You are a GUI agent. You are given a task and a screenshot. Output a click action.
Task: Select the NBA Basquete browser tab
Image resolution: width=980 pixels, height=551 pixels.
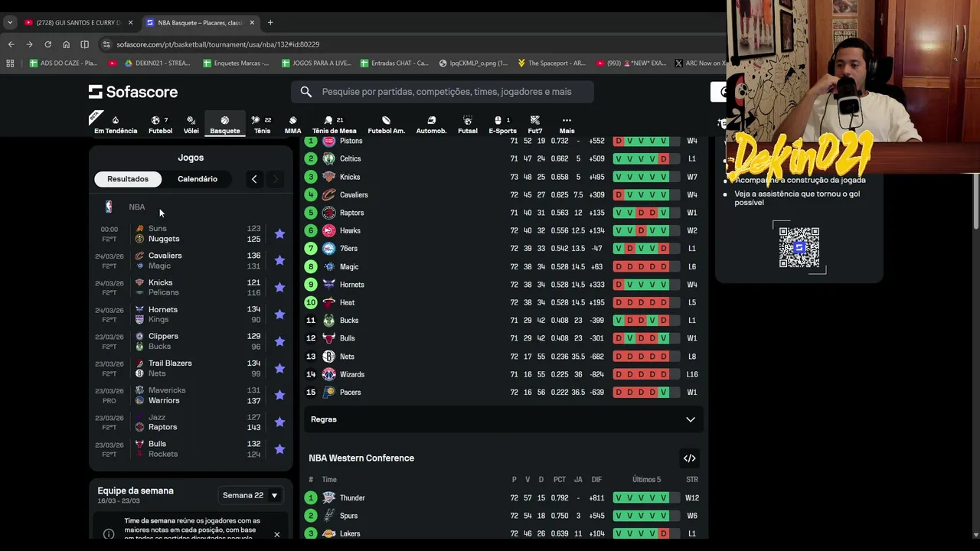[x=199, y=23]
